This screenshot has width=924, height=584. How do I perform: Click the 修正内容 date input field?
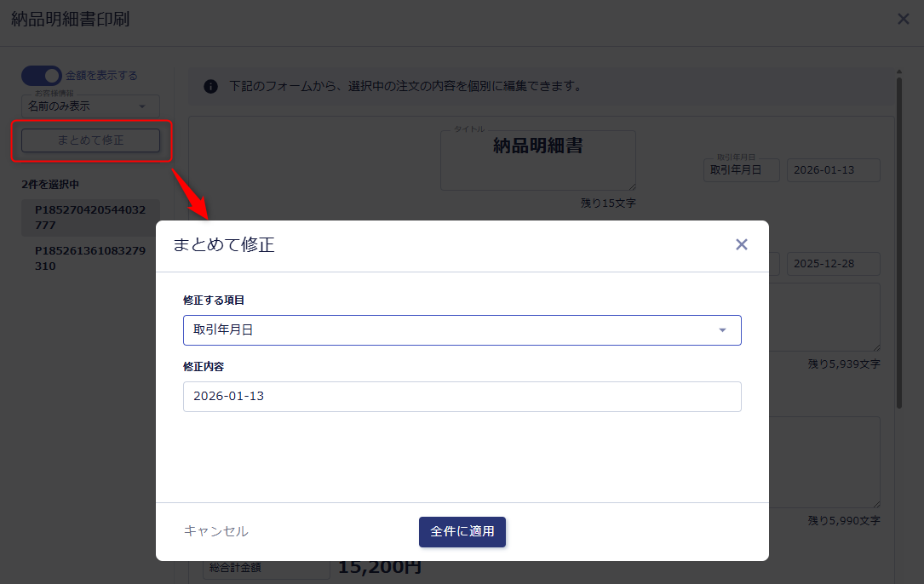(x=462, y=397)
